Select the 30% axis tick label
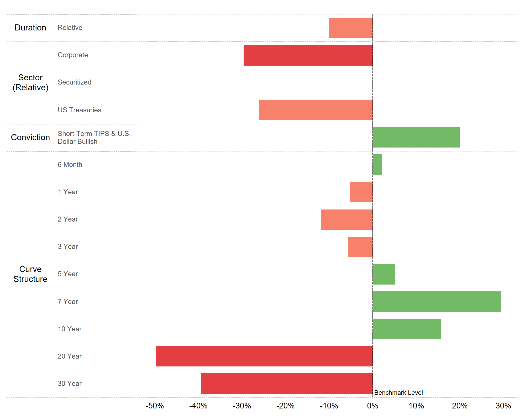The width and height of the screenshot is (525, 420). pyautogui.click(x=503, y=406)
